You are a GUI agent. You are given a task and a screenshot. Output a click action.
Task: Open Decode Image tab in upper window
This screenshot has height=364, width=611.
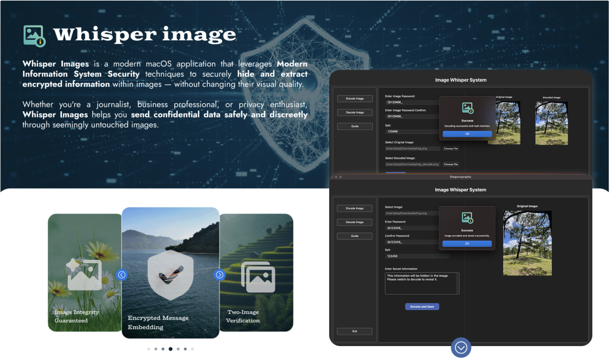click(x=355, y=112)
